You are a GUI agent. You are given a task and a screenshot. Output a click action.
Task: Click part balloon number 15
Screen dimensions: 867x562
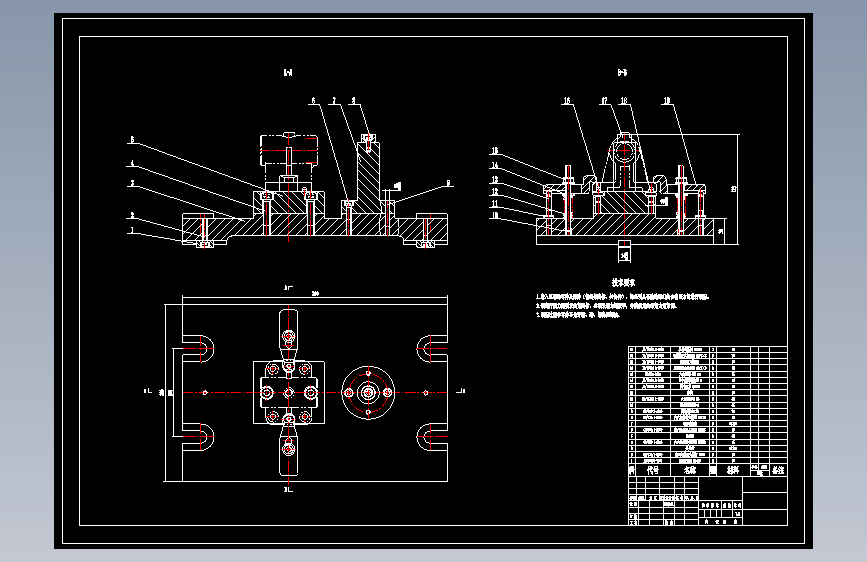(495, 150)
